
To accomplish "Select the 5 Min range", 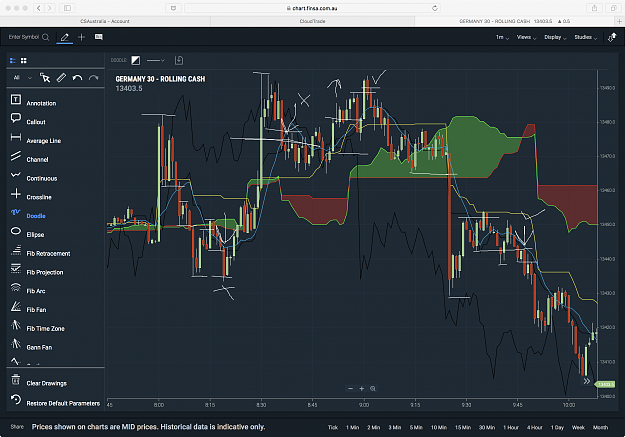I will tap(416, 427).
